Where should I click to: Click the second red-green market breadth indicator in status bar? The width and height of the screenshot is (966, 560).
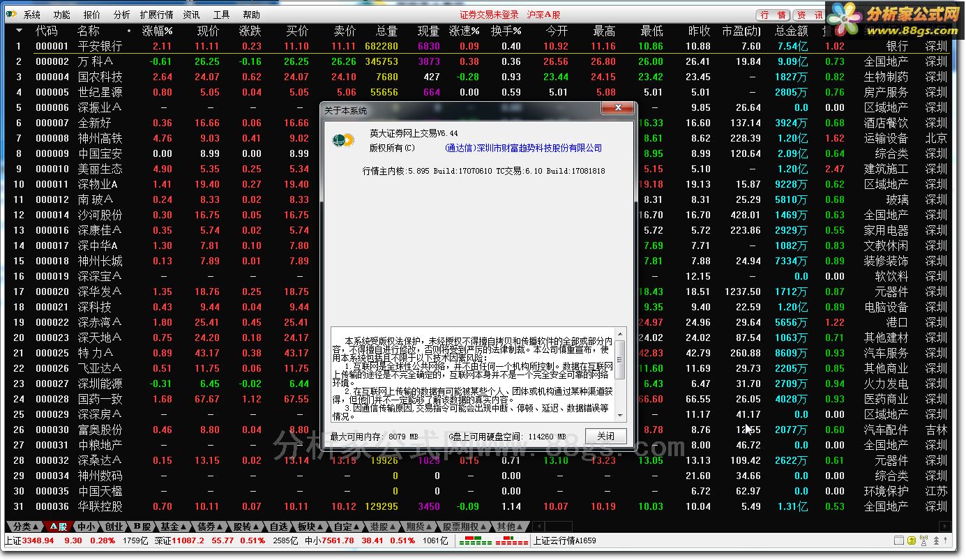(x=512, y=540)
